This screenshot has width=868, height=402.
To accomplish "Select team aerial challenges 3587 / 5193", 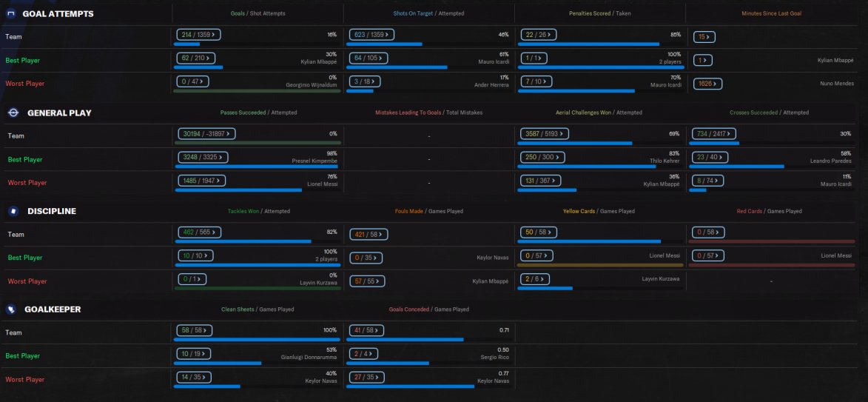I will click(545, 133).
